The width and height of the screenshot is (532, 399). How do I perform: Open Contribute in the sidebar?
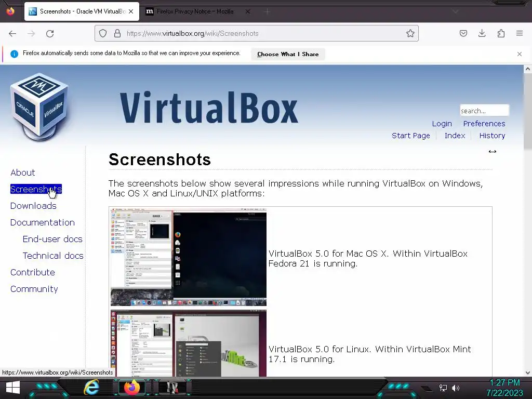click(33, 272)
